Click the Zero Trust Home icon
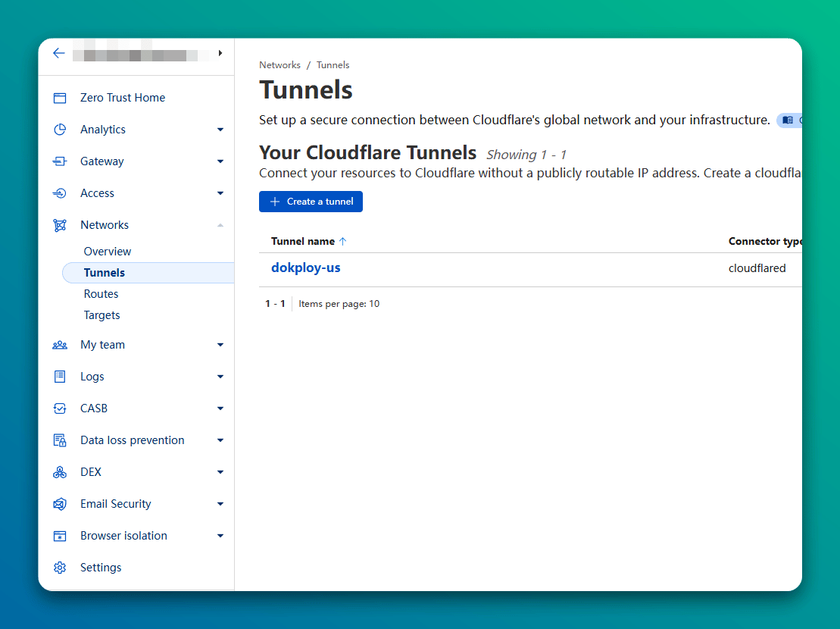This screenshot has height=629, width=840. (60, 98)
